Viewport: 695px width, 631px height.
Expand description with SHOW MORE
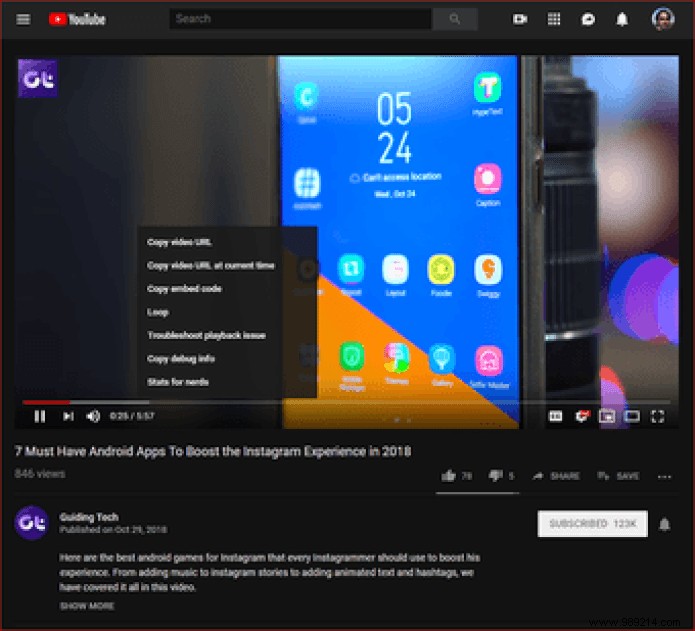[x=87, y=606]
